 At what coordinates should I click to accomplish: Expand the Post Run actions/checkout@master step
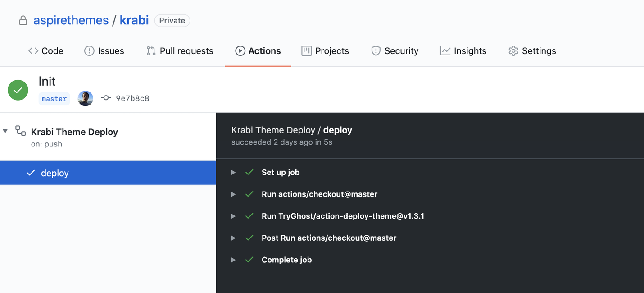point(233,238)
